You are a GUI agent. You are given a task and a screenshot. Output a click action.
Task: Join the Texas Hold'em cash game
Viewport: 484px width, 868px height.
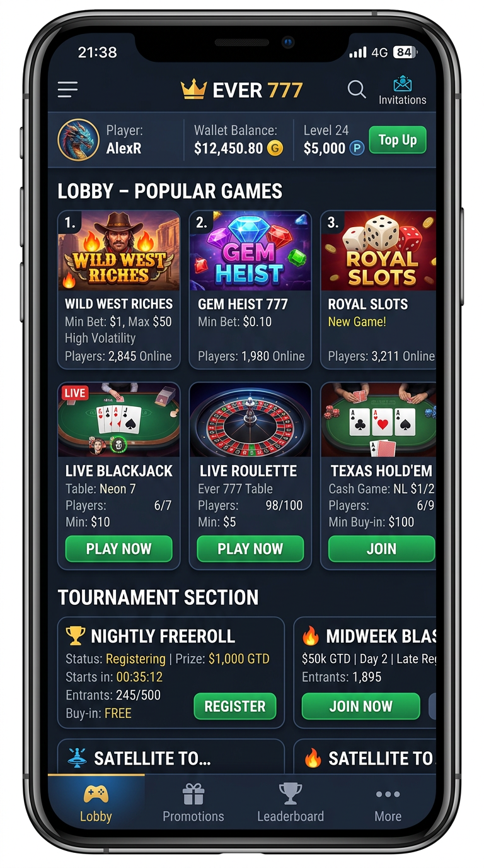[382, 549]
